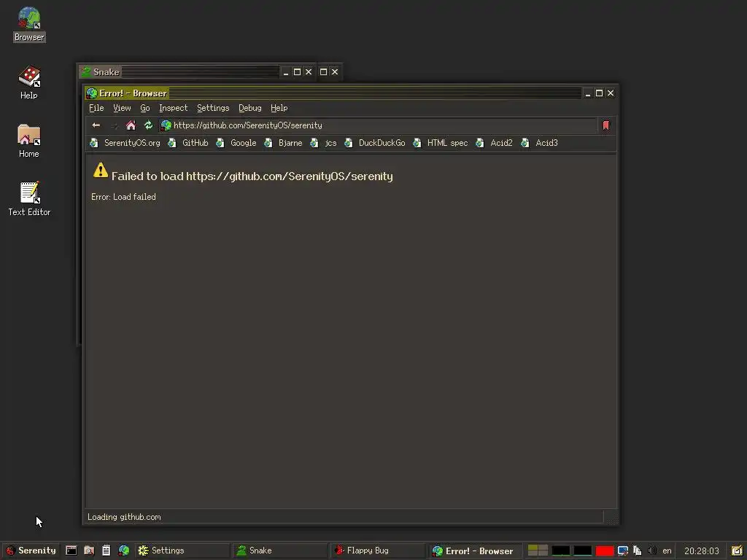Click the Snake window title bar icon
The image size is (747, 560).
(86, 72)
